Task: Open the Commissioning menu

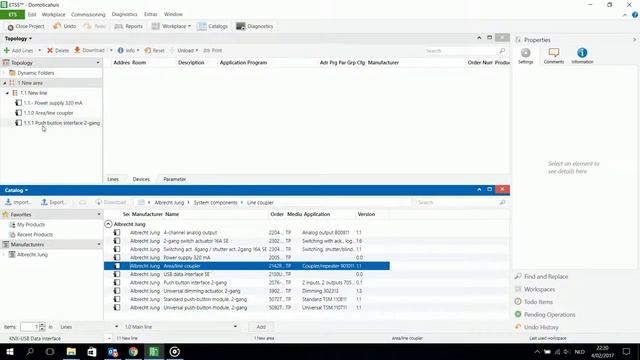Action: (x=88, y=14)
